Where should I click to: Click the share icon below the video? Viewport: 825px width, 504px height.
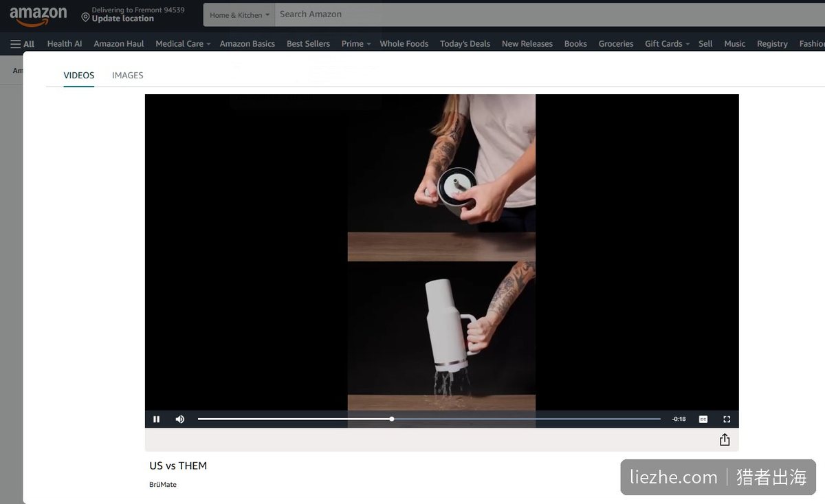[725, 440]
